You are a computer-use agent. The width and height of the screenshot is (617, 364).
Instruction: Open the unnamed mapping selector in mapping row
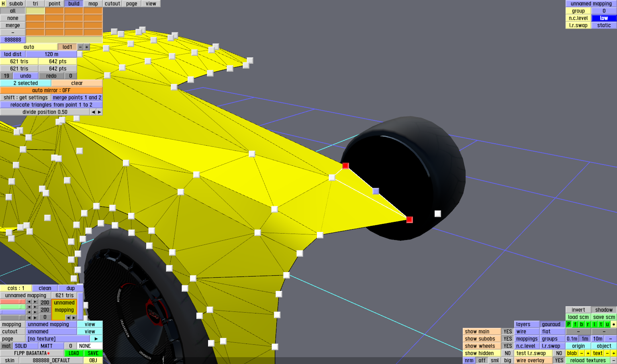51,324
